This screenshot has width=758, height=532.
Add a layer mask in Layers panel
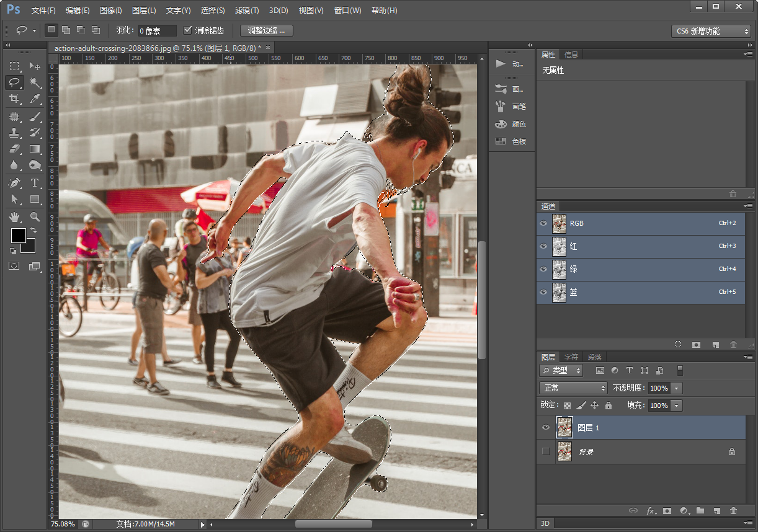[x=667, y=511]
